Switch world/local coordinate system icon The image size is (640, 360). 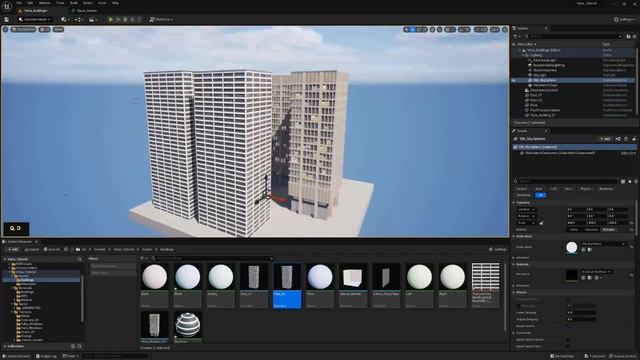[x=433, y=29]
